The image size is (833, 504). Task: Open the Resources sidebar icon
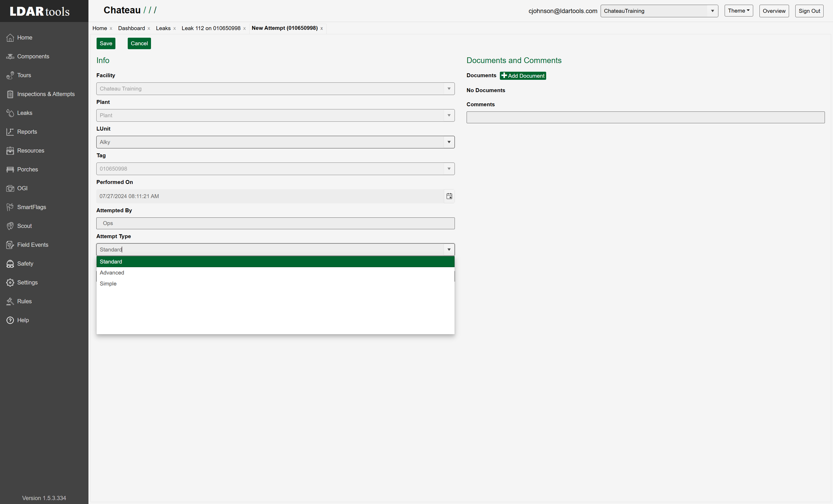pos(10,151)
